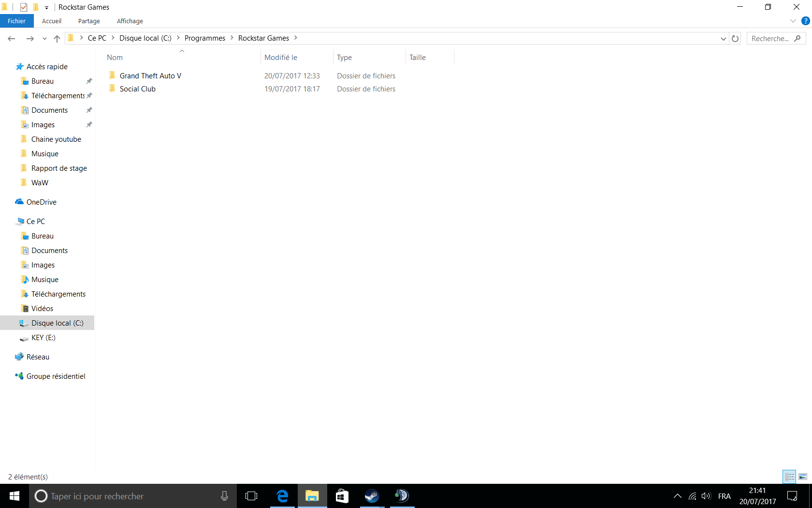This screenshot has width=812, height=508.
Task: Open KEY (E:) drive
Action: tap(43, 338)
